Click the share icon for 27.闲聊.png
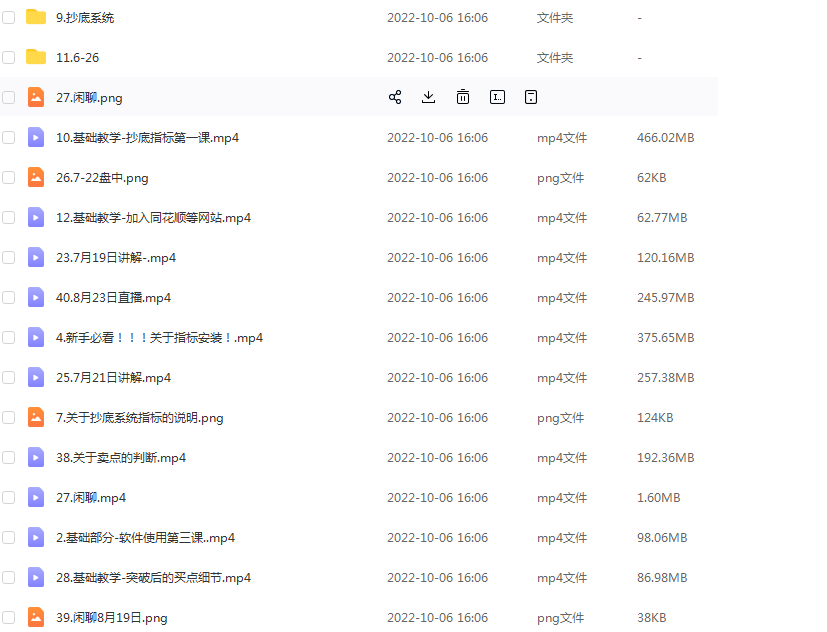The width and height of the screenshot is (827, 632). pyautogui.click(x=395, y=97)
